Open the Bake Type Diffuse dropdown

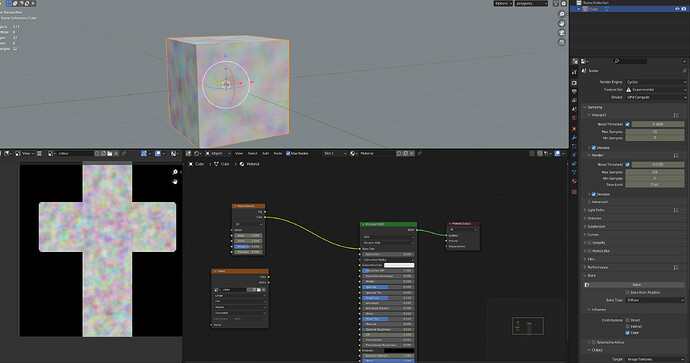click(x=656, y=300)
